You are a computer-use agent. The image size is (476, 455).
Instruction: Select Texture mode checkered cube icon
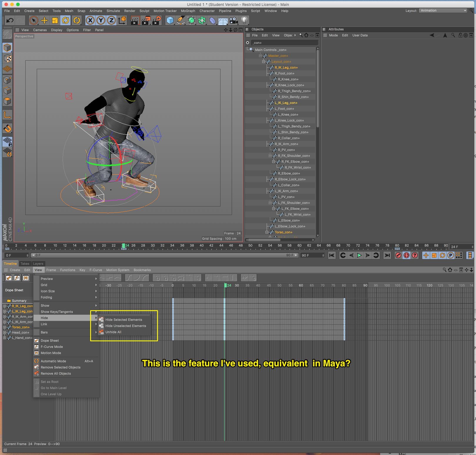(x=7, y=59)
